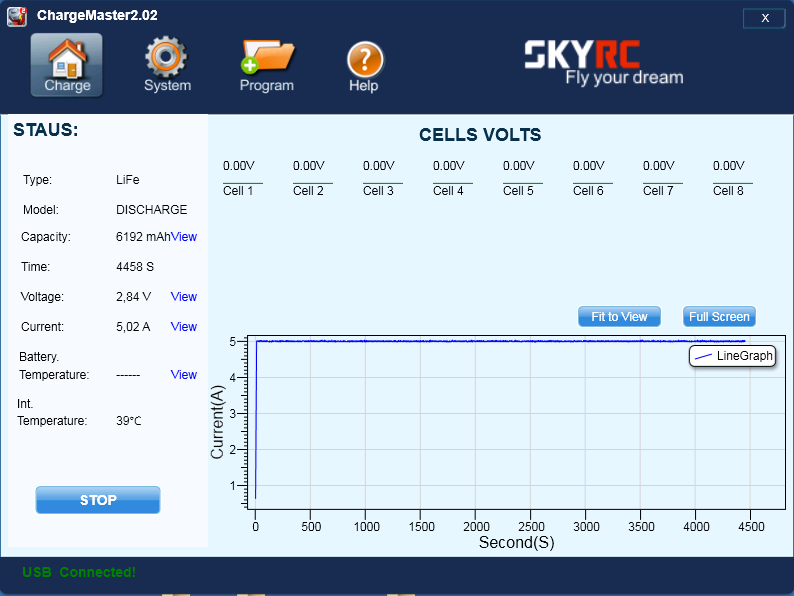The height and width of the screenshot is (596, 794).
Task: Click the Current(A) axis label
Action: click(217, 422)
